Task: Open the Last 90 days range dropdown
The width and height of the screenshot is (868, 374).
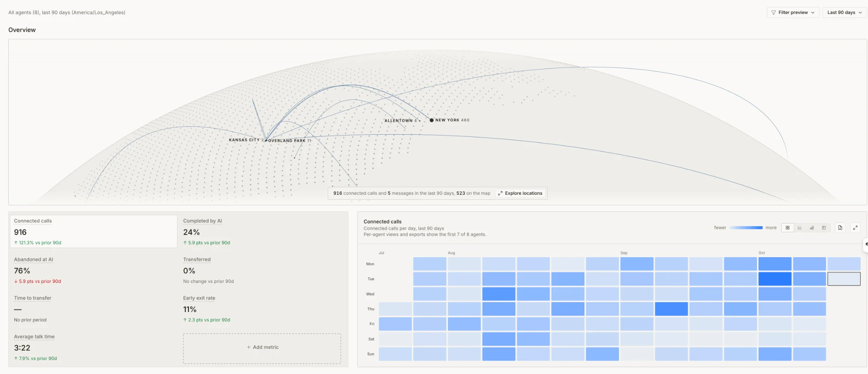Action: point(844,13)
